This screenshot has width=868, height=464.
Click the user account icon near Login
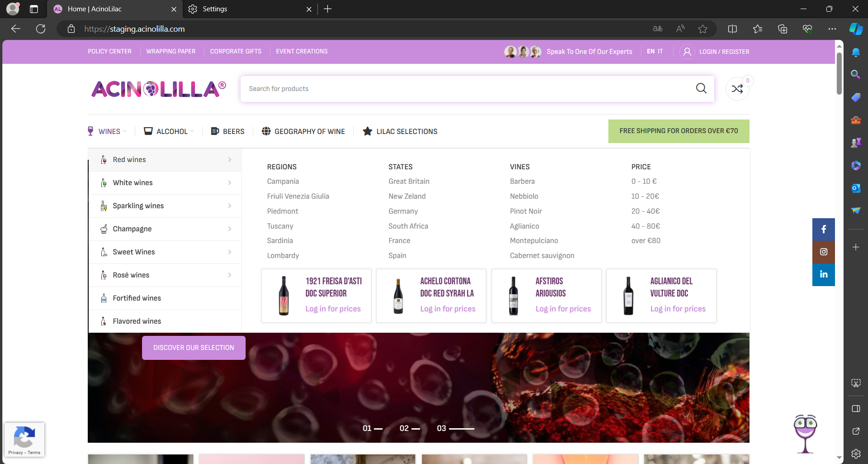tap(687, 52)
